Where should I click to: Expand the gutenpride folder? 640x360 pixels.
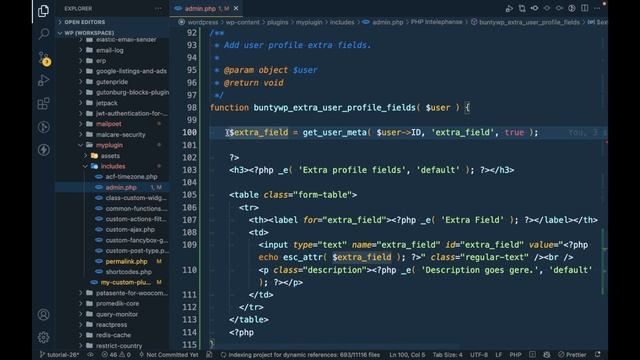tap(112, 82)
